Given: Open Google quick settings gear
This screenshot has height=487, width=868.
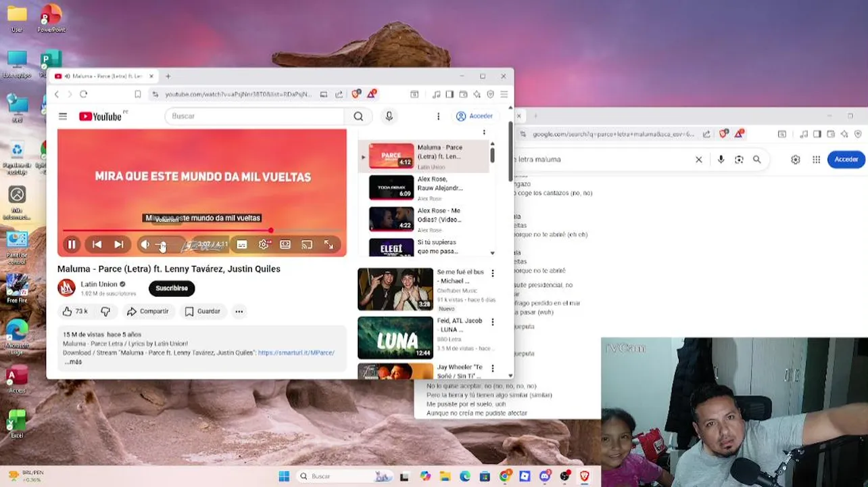Looking at the screenshot, I should point(796,160).
